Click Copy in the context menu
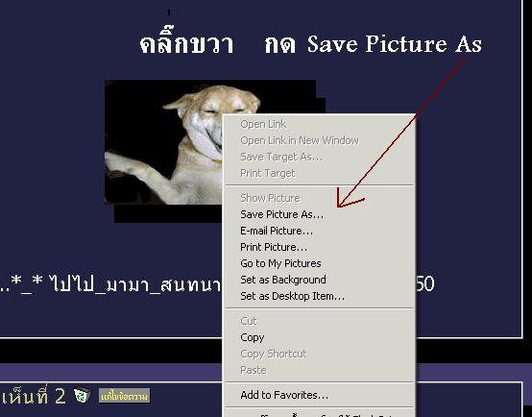 tap(319, 337)
